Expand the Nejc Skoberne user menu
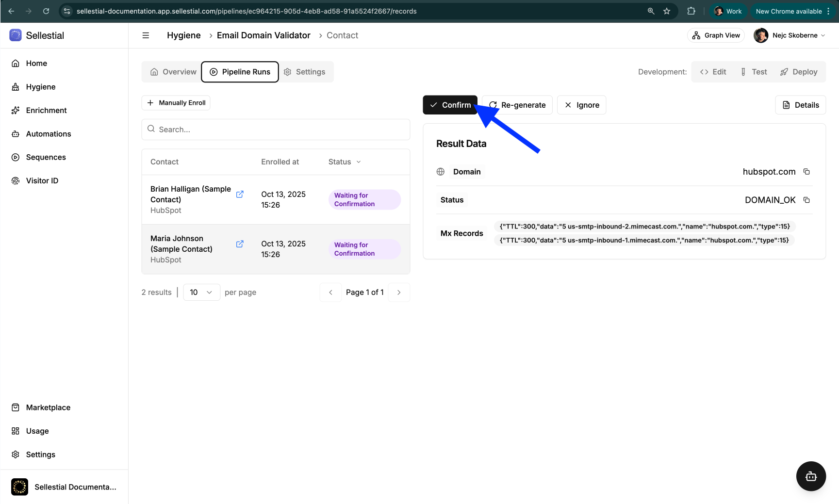This screenshot has width=839, height=504. (790, 35)
